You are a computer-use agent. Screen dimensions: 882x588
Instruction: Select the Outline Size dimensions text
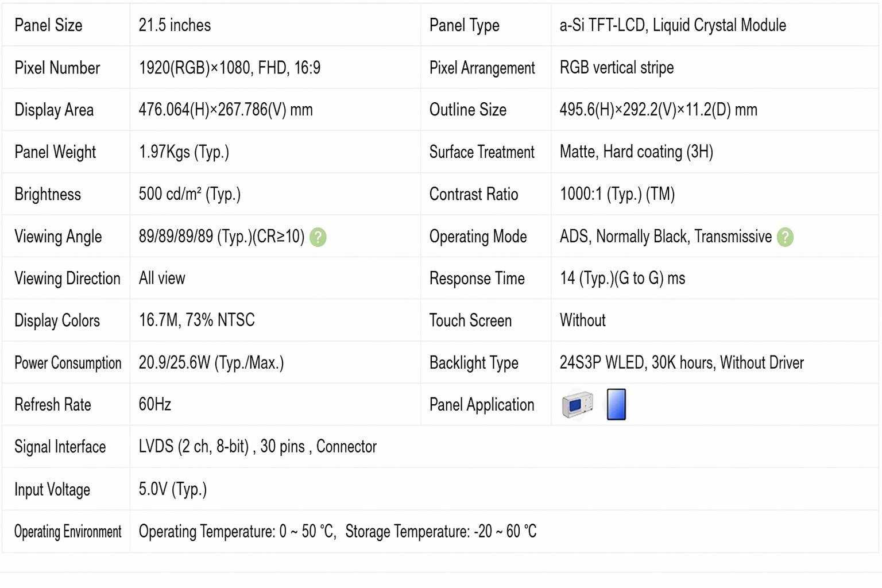coord(659,110)
